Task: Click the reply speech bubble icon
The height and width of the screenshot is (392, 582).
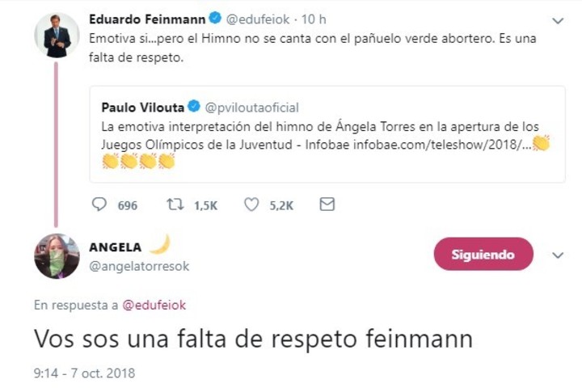Action: [100, 205]
